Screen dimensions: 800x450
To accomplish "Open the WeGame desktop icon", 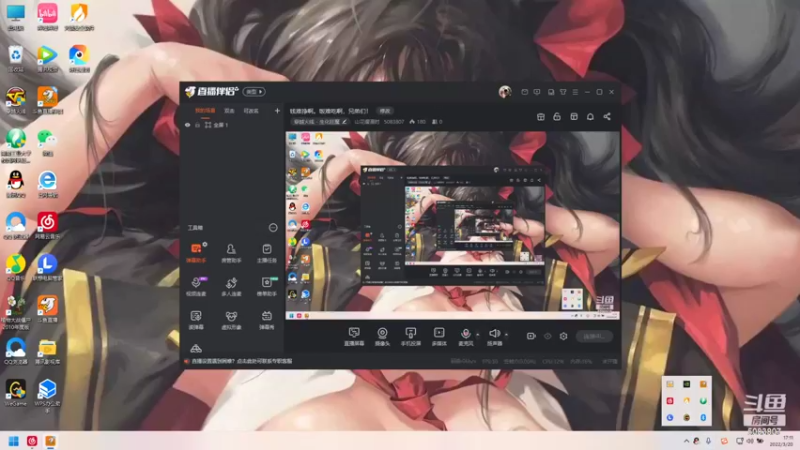I will [x=16, y=393].
